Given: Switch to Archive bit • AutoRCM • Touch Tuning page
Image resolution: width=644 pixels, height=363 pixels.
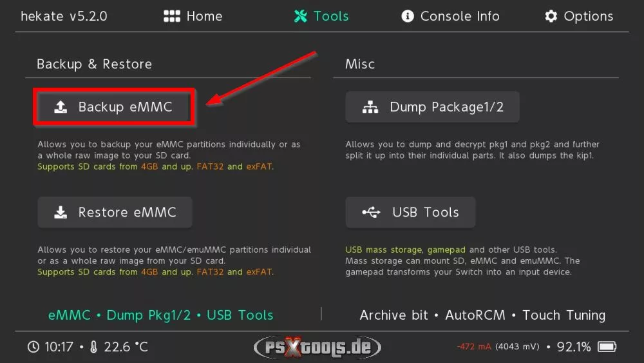Looking at the screenshot, I should point(482,315).
